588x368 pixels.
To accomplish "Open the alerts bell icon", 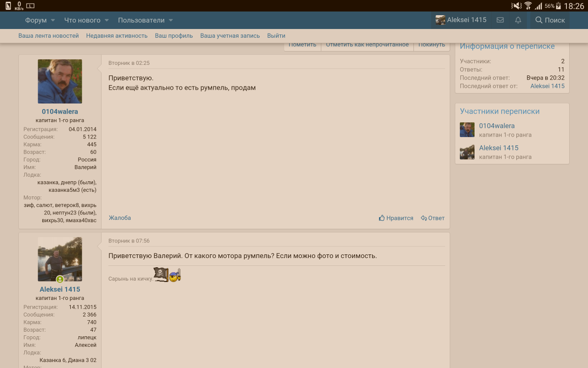I will pyautogui.click(x=518, y=20).
